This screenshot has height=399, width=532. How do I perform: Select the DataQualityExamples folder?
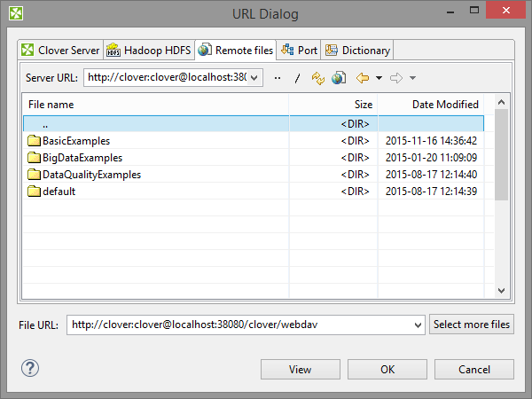click(x=254, y=175)
